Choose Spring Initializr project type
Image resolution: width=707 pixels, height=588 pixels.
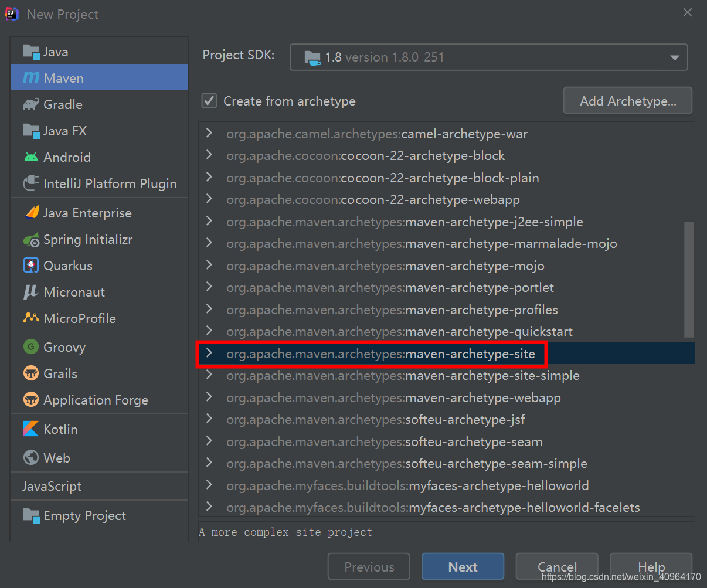[100, 239]
